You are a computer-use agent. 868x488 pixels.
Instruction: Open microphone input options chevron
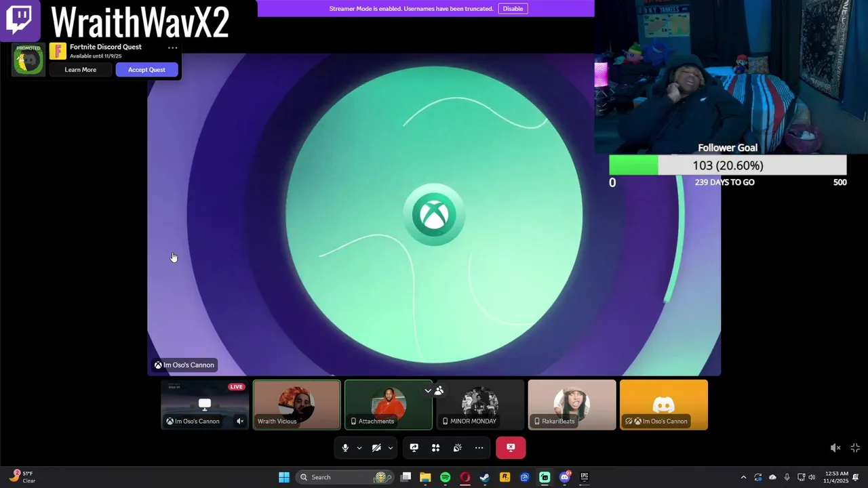point(359,448)
